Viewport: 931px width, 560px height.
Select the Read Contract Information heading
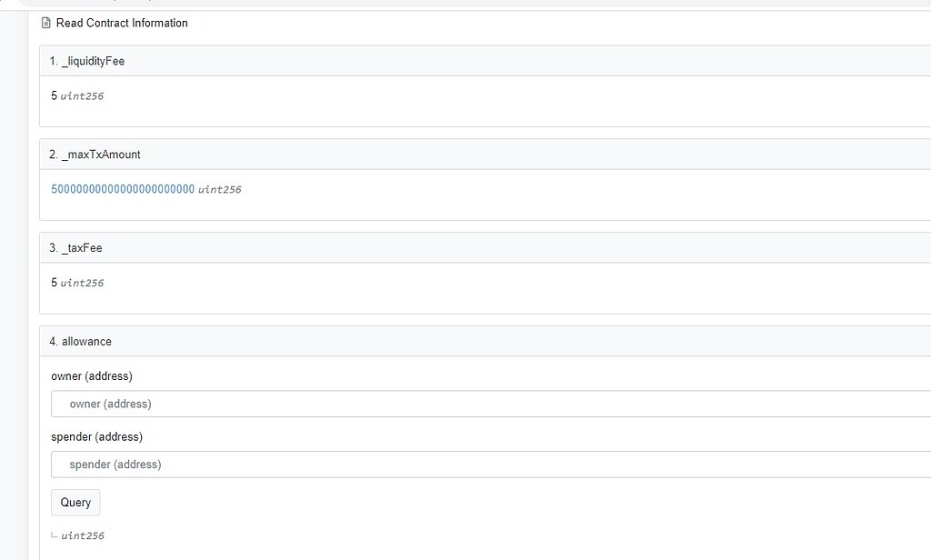[122, 23]
